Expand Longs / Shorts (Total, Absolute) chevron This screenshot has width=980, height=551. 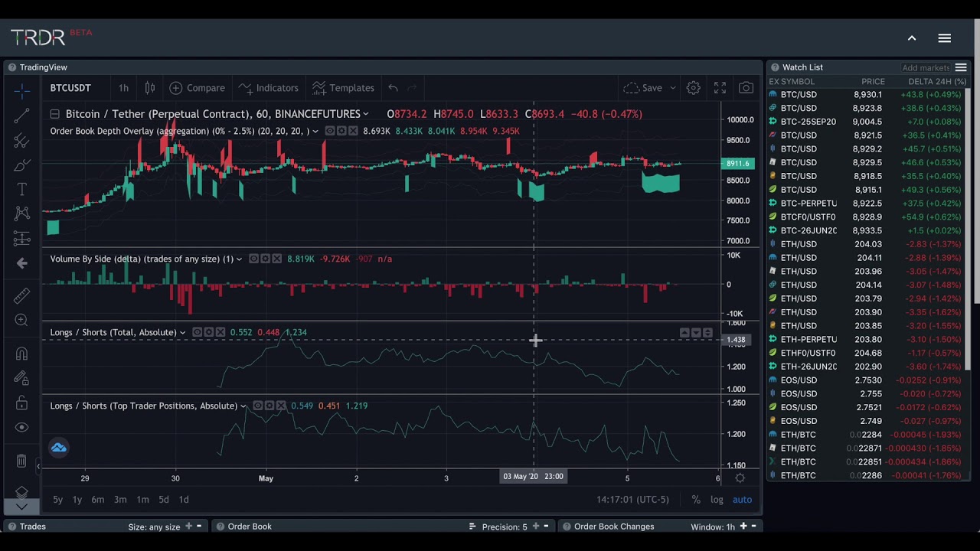click(x=182, y=332)
